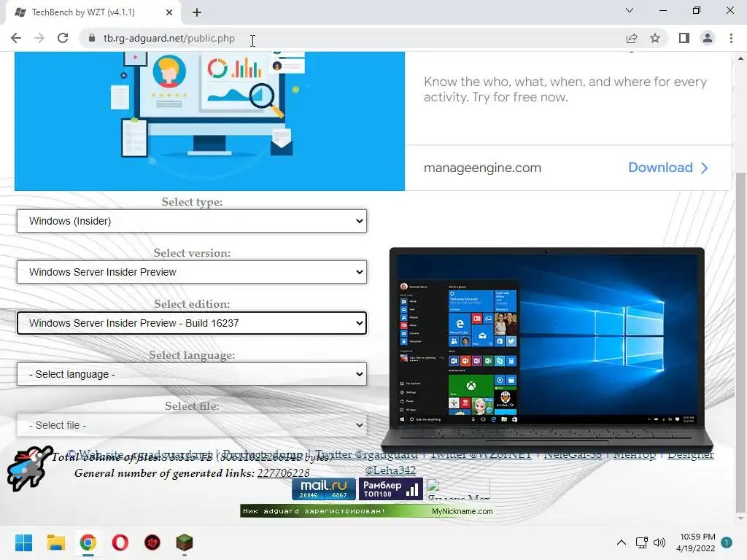Launch Opera from the taskbar

pos(120,542)
